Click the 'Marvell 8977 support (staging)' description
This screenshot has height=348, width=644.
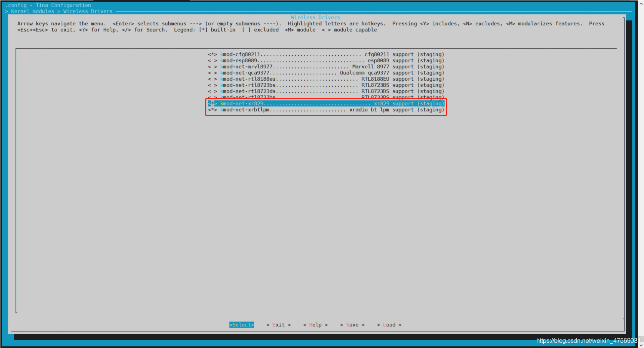[x=398, y=67]
